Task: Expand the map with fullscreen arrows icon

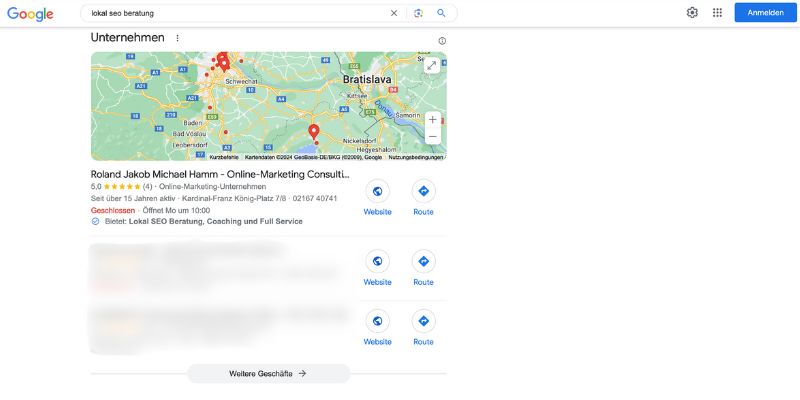Action: coord(432,65)
